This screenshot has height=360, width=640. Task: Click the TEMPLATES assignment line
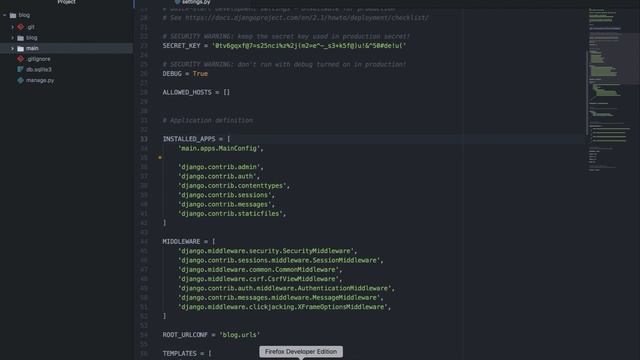click(x=187, y=353)
